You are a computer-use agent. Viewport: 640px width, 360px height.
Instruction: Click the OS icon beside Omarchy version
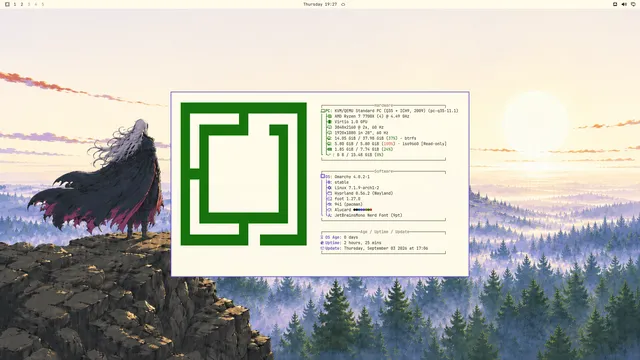322,176
